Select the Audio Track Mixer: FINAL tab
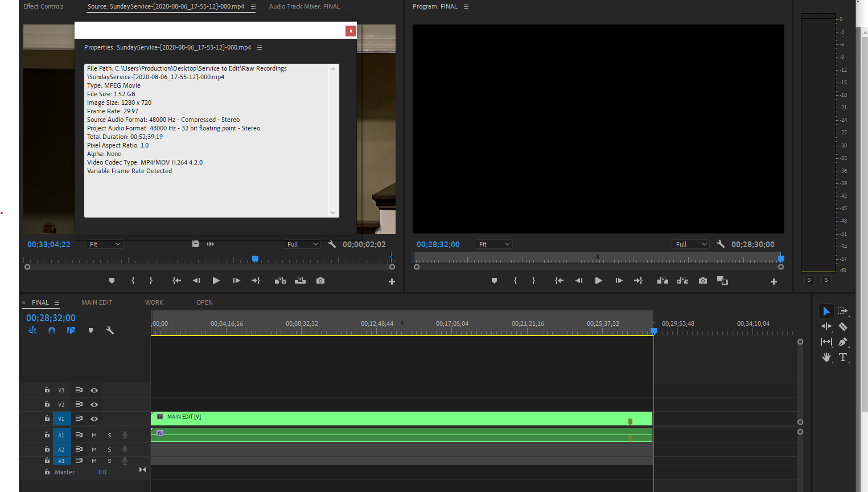The height and width of the screenshot is (492, 868). coord(304,6)
